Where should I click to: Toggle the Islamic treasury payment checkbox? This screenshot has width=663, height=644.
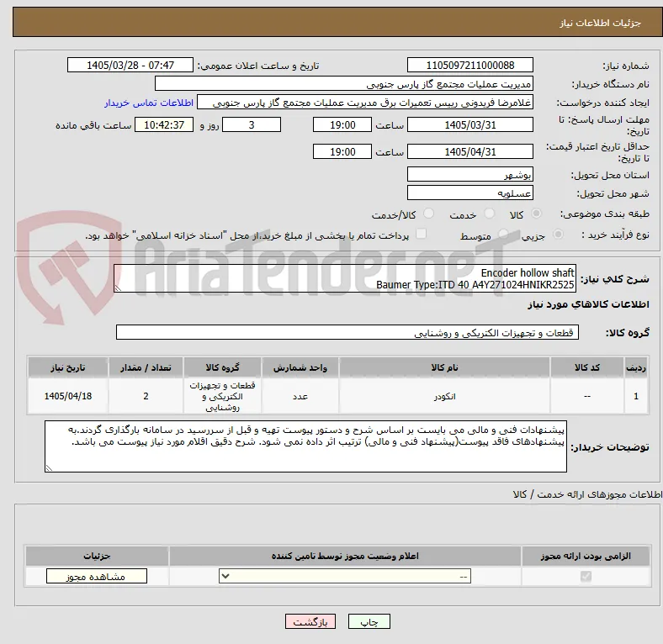422,234
